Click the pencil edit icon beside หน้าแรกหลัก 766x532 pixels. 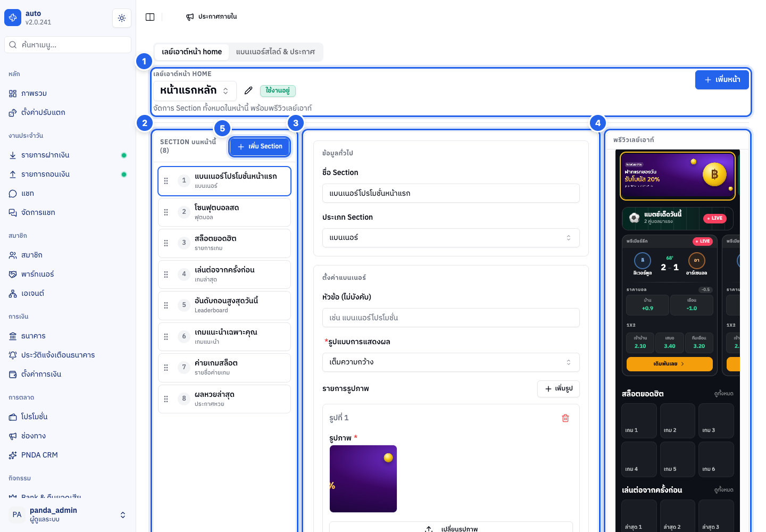pos(248,90)
